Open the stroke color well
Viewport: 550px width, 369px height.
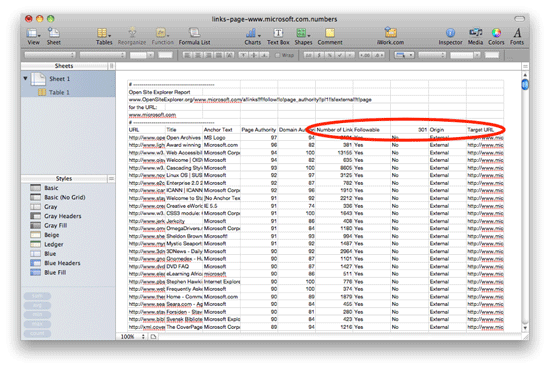[x=491, y=55]
